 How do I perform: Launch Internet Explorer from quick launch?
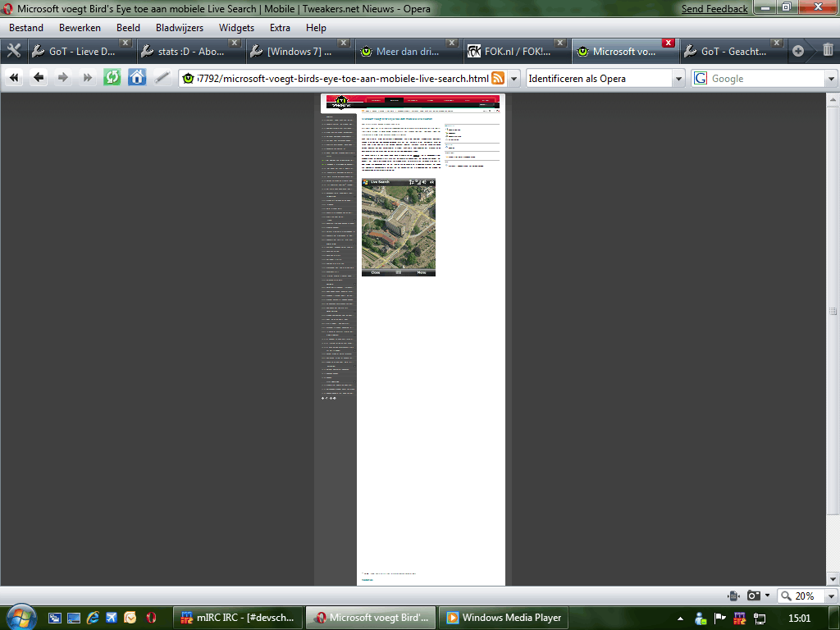tap(93, 618)
